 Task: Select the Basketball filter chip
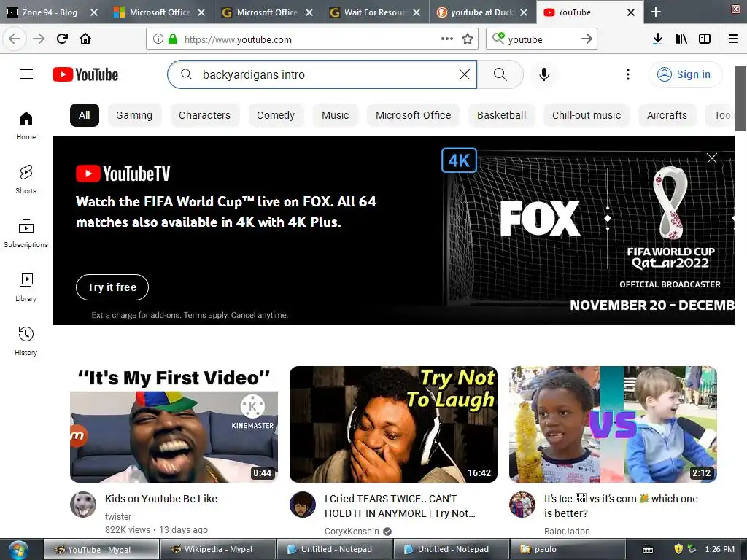[502, 115]
